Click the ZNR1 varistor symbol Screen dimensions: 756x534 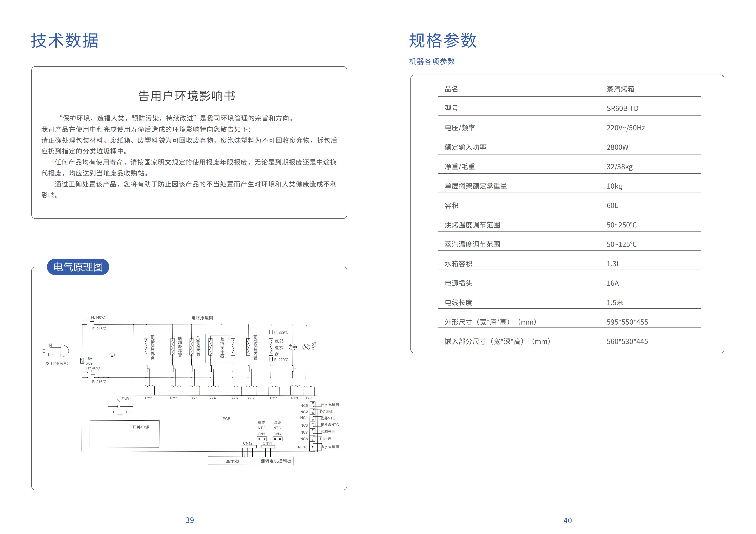(119, 401)
